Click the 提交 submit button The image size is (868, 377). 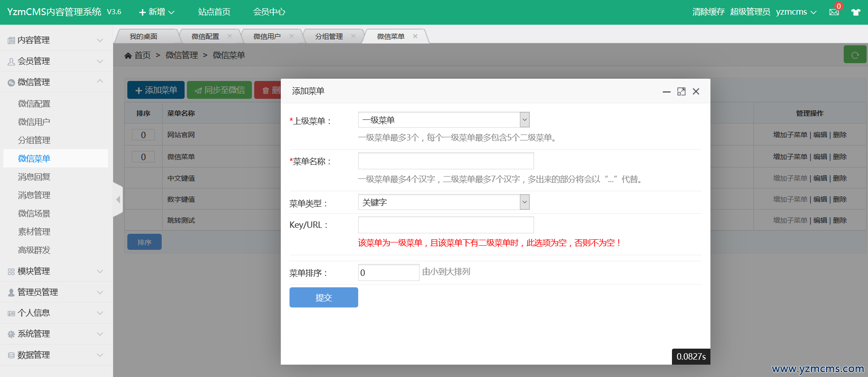pyautogui.click(x=323, y=297)
